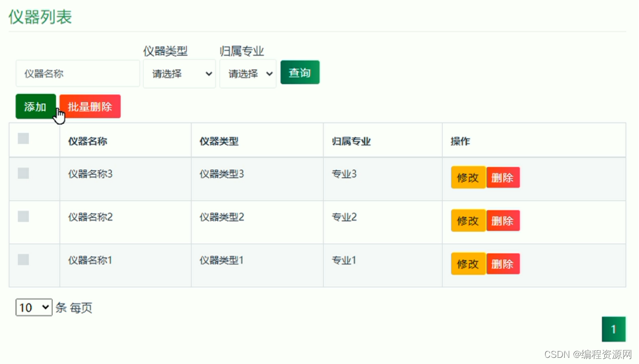The image size is (639, 364).
Task: Go to page 1 in pagination
Action: 614,329
